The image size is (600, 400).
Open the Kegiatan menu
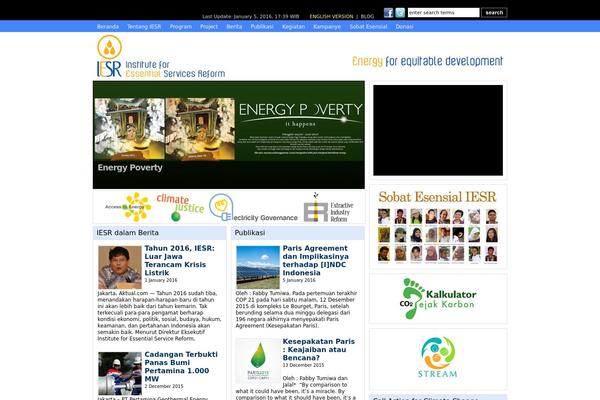point(293,26)
